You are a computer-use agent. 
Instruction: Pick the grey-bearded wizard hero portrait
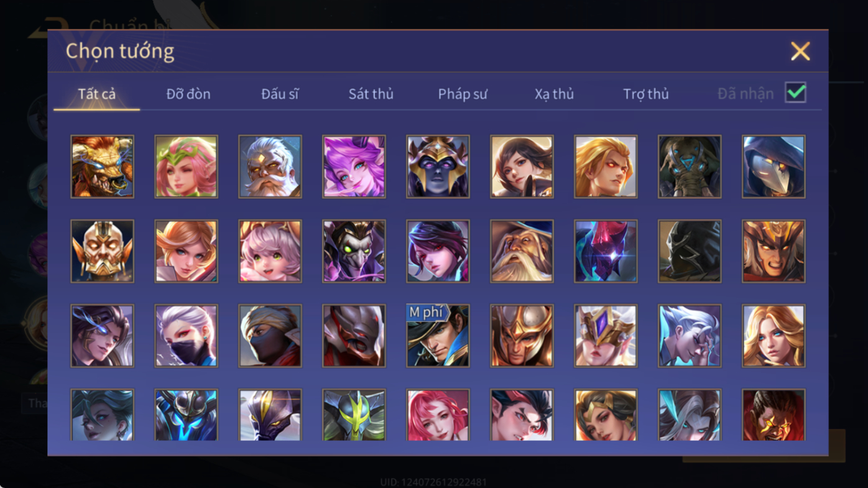coord(522,251)
